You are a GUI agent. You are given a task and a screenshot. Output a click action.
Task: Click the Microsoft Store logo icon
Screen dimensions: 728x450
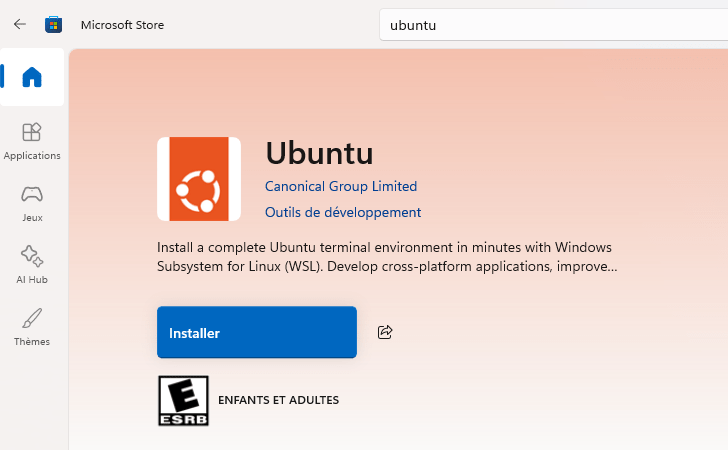53,25
